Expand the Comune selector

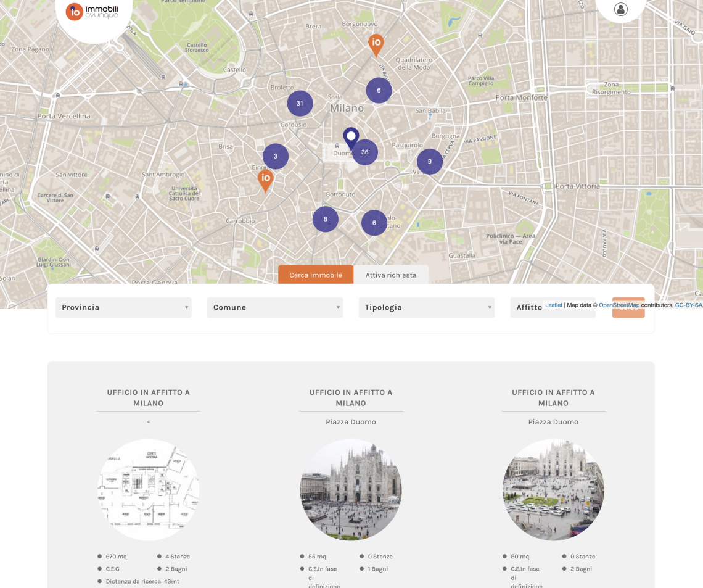[275, 307]
